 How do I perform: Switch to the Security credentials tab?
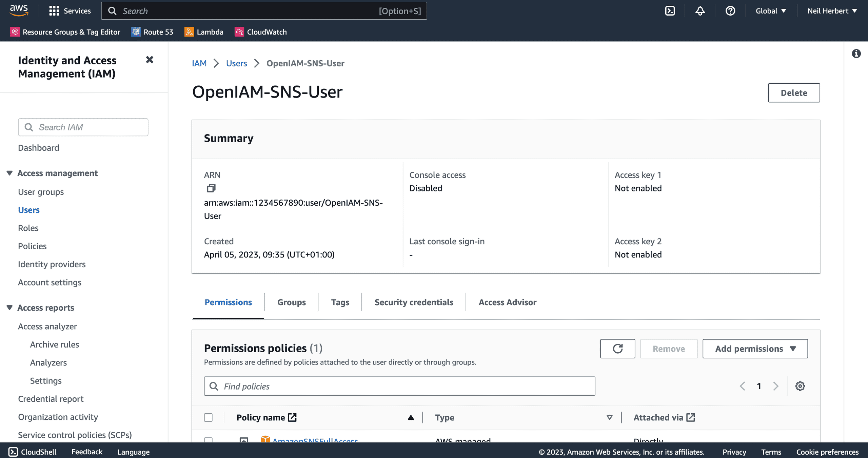point(414,302)
